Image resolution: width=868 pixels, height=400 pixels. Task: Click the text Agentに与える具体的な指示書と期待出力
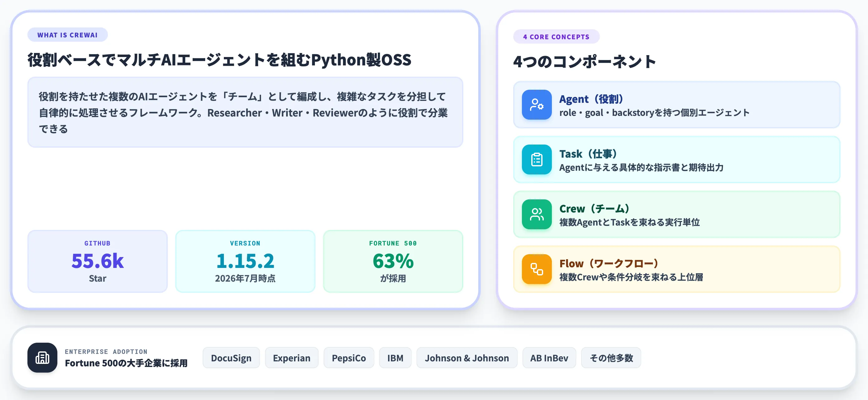click(641, 167)
